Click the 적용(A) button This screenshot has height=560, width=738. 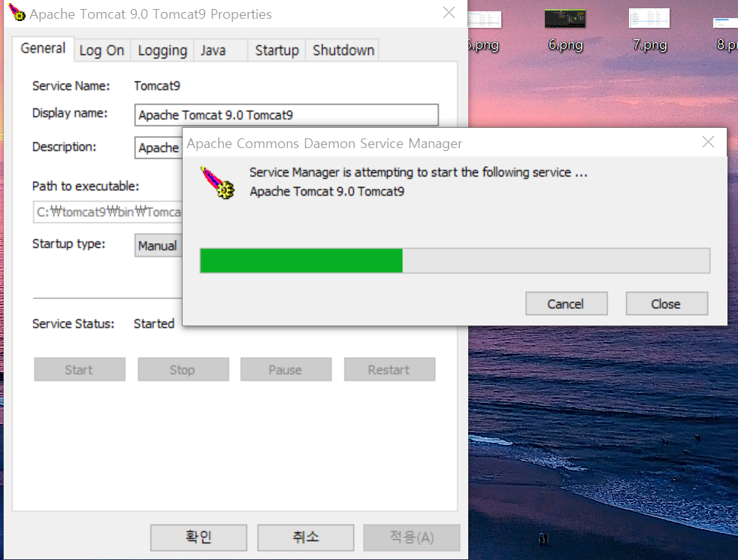[x=411, y=537]
